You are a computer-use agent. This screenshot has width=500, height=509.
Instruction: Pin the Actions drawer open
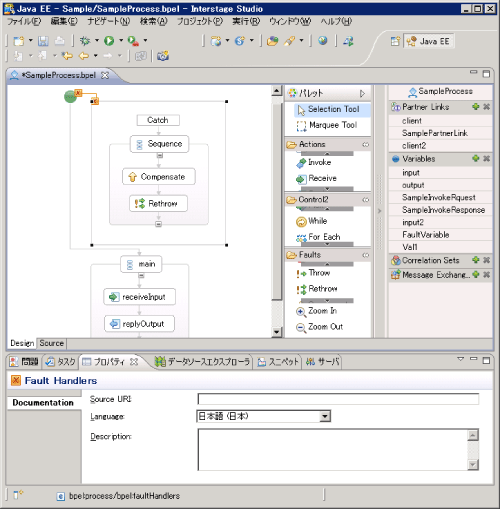(x=366, y=144)
